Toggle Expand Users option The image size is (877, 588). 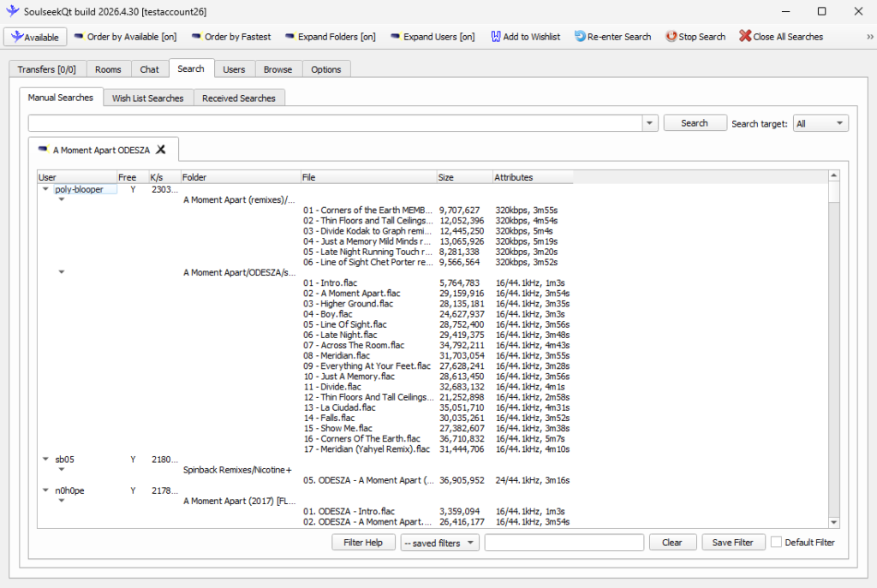tap(433, 37)
